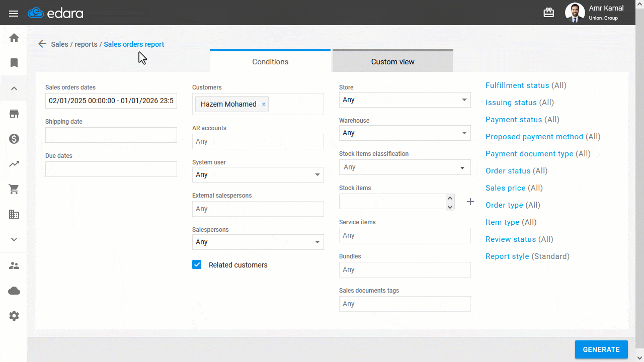Image resolution: width=644 pixels, height=362 pixels.
Task: Click the Bundles field
Action: (405, 269)
